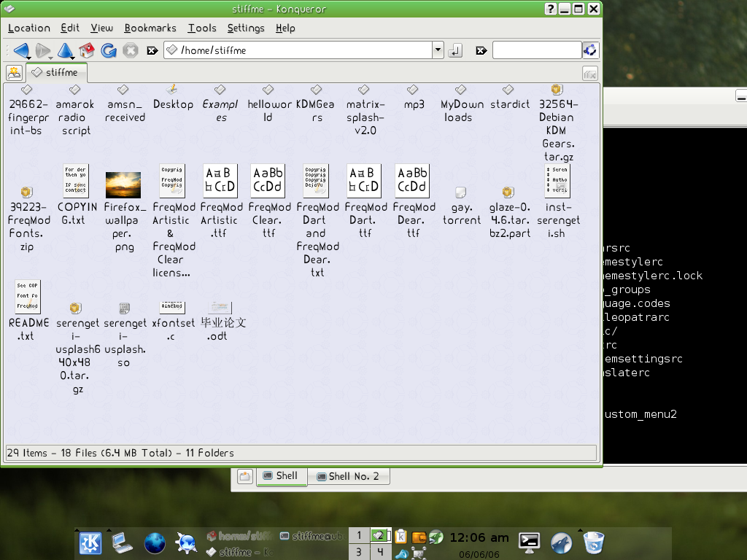Viewport: 747px width, 560px height.
Task: Select the helloworld folder
Action: click(x=268, y=104)
